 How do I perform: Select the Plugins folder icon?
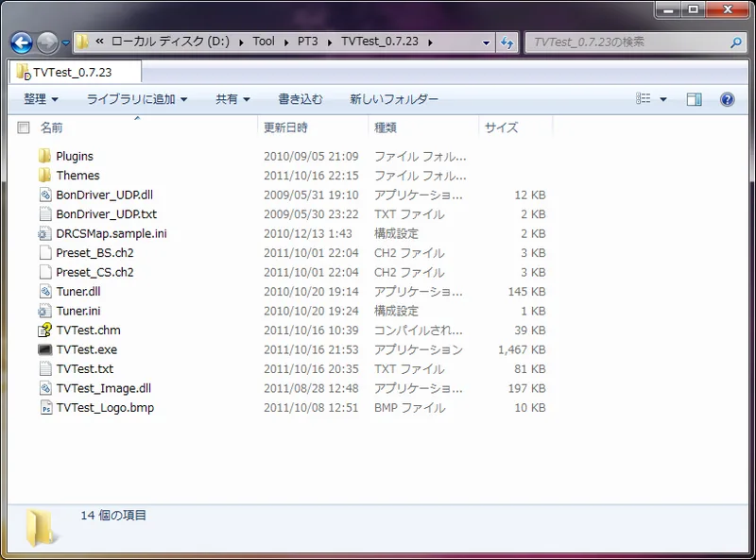pyautogui.click(x=44, y=156)
